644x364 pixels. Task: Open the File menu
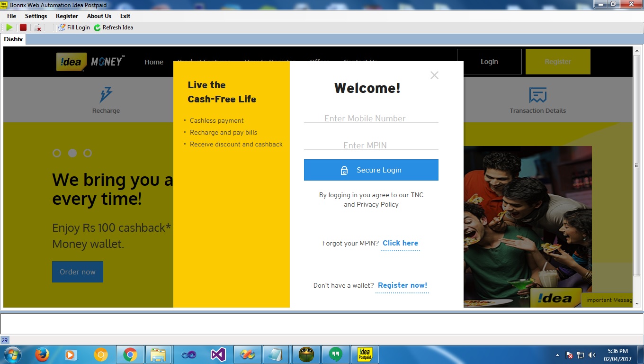11,16
